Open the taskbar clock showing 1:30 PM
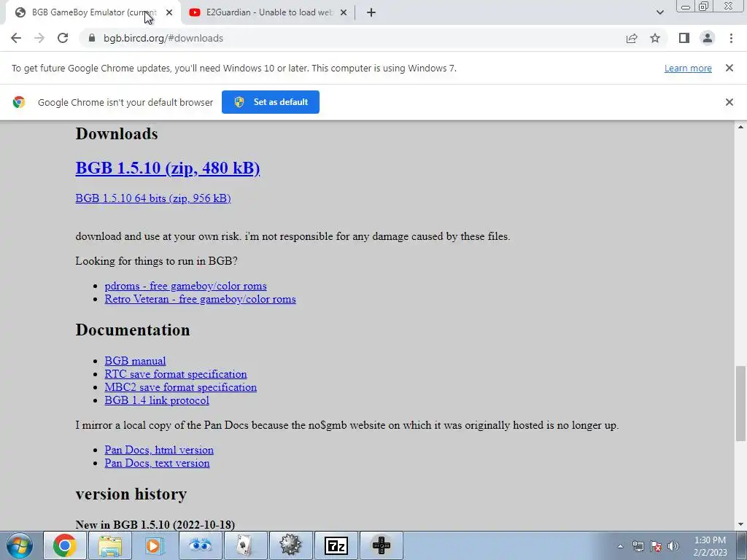Viewport: 747px width, 560px height. click(x=711, y=546)
